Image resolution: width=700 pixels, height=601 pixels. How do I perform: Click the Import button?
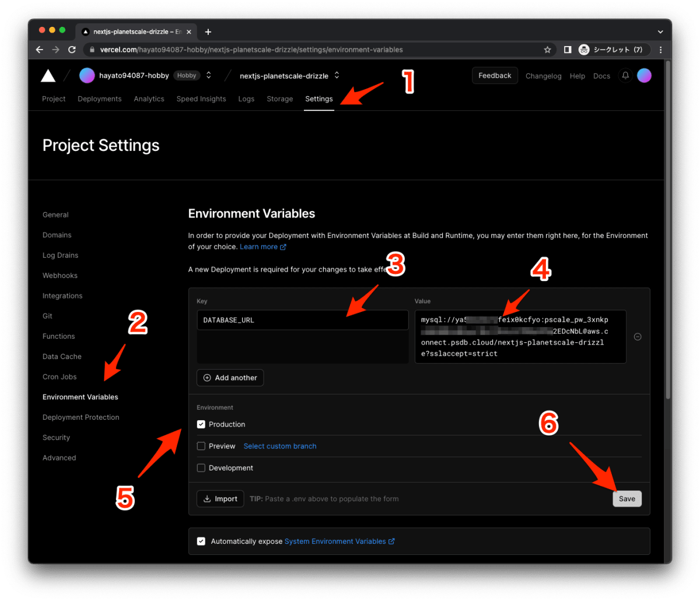pyautogui.click(x=220, y=499)
